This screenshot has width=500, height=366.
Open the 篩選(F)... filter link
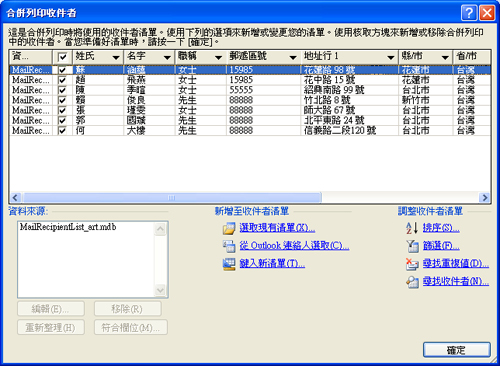point(441,246)
